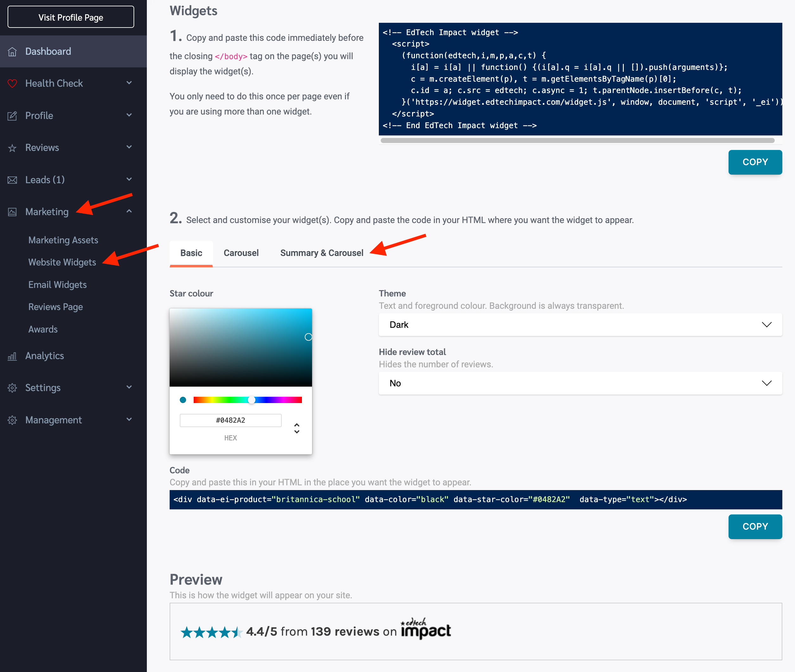Click the edtech impact logo in preview
Image resolution: width=795 pixels, height=672 pixels.
coord(426,629)
